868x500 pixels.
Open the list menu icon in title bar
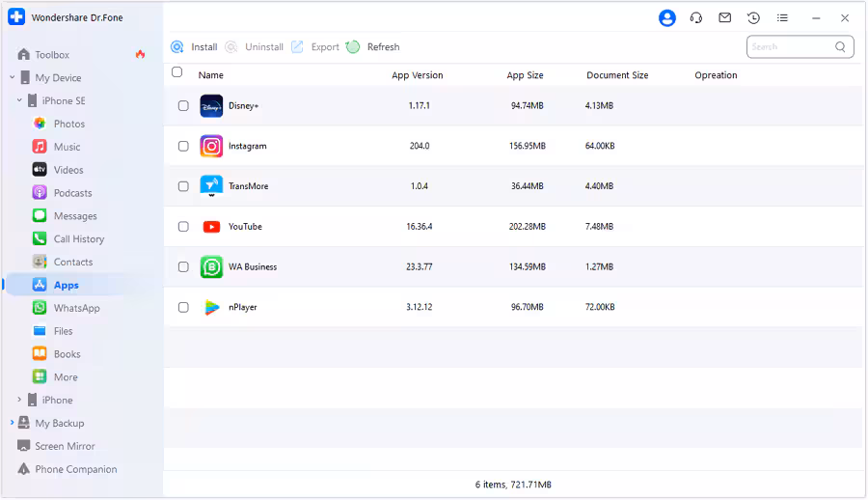click(782, 17)
